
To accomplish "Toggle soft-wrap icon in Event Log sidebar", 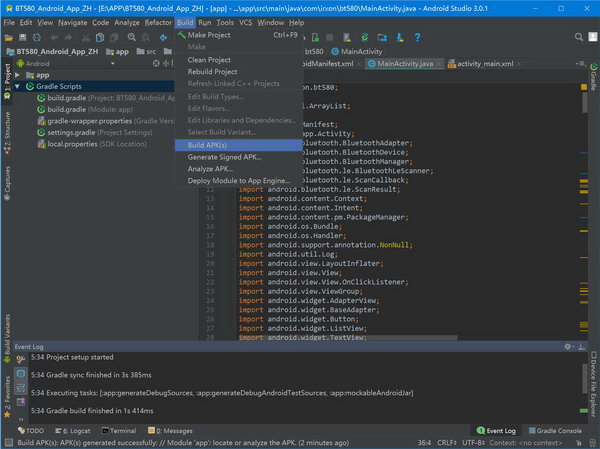I will (x=21, y=388).
